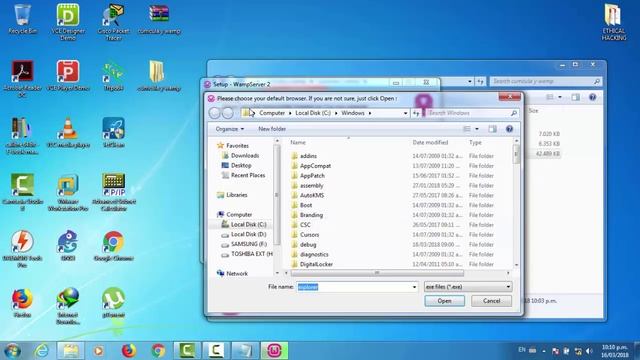The width and height of the screenshot is (640, 360).
Task: Select Downloads under Favorites
Action: pos(245,156)
